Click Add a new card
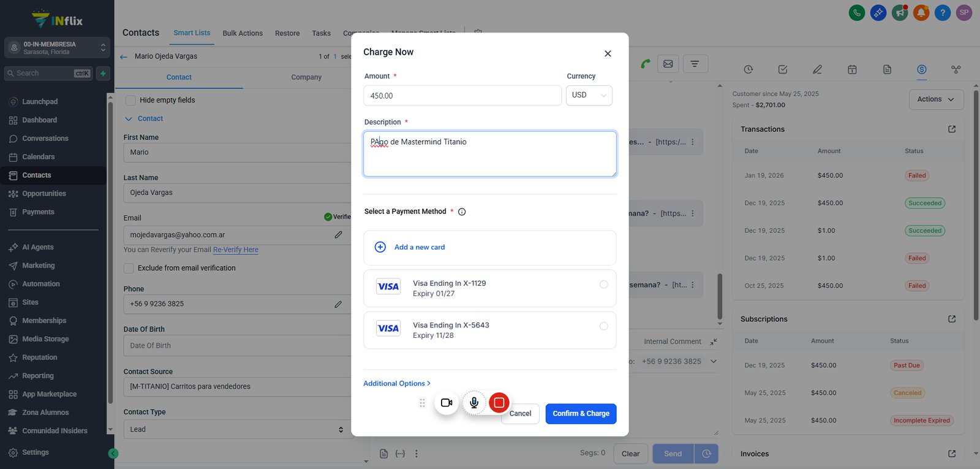 tap(490, 248)
